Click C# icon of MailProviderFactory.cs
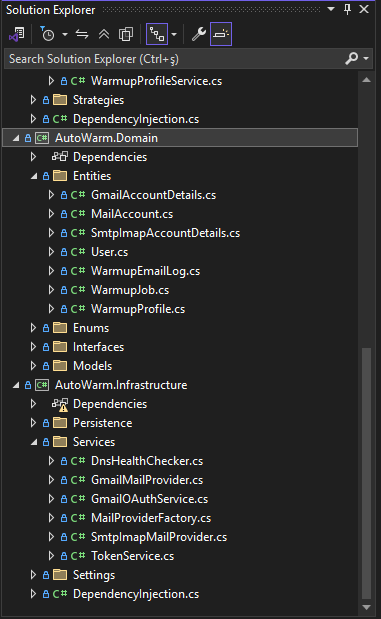This screenshot has width=381, height=619. 78,518
